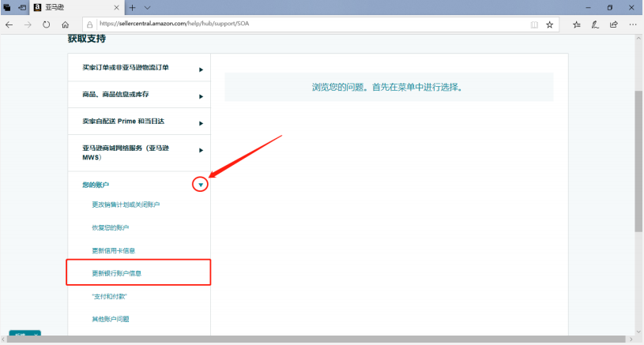This screenshot has height=345, width=644.
Task: Expand 商品、商品信息或库存 arrow
Action: click(201, 96)
